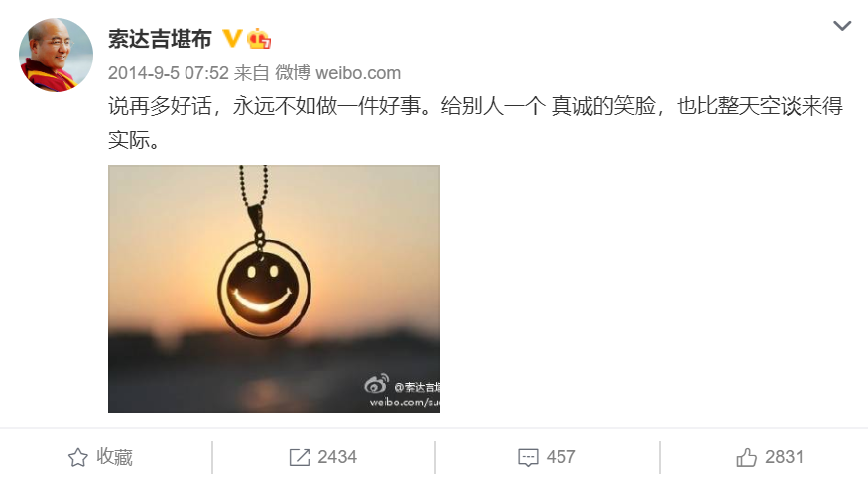
Task: Open the 2014-9-5 07:52 timestamp link
Action: (x=169, y=73)
